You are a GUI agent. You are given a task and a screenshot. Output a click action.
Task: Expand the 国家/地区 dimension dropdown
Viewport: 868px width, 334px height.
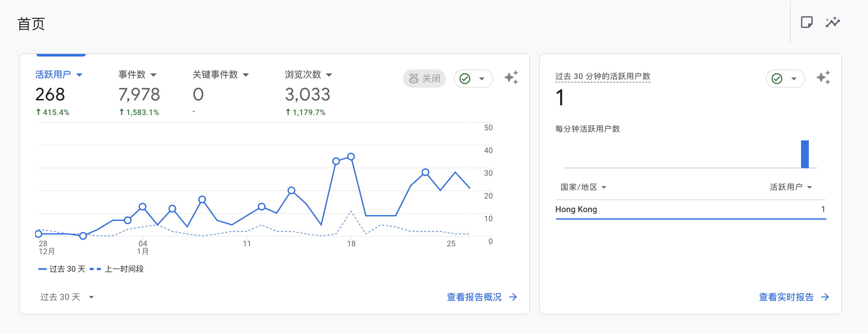(583, 187)
